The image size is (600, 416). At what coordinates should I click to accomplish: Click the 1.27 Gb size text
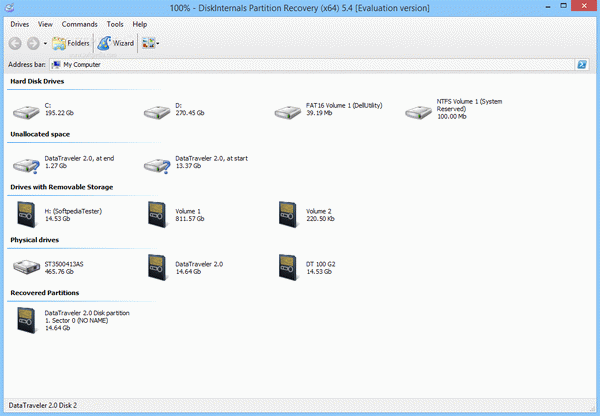56,166
